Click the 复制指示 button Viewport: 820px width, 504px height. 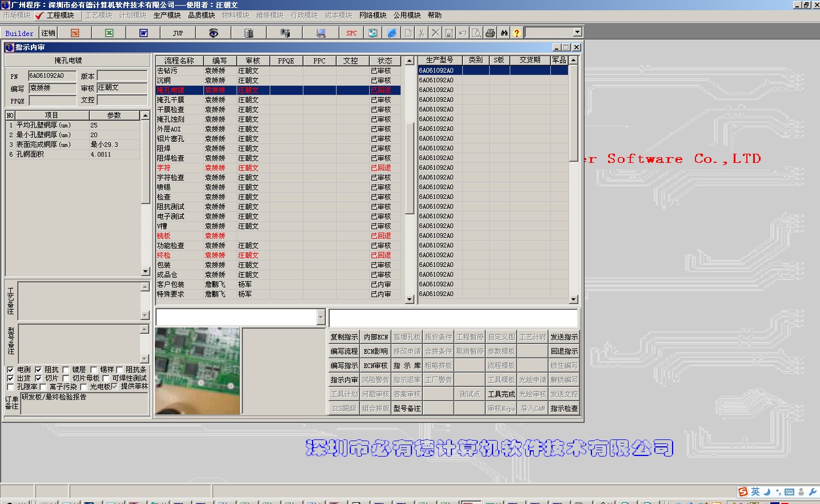pyautogui.click(x=344, y=337)
